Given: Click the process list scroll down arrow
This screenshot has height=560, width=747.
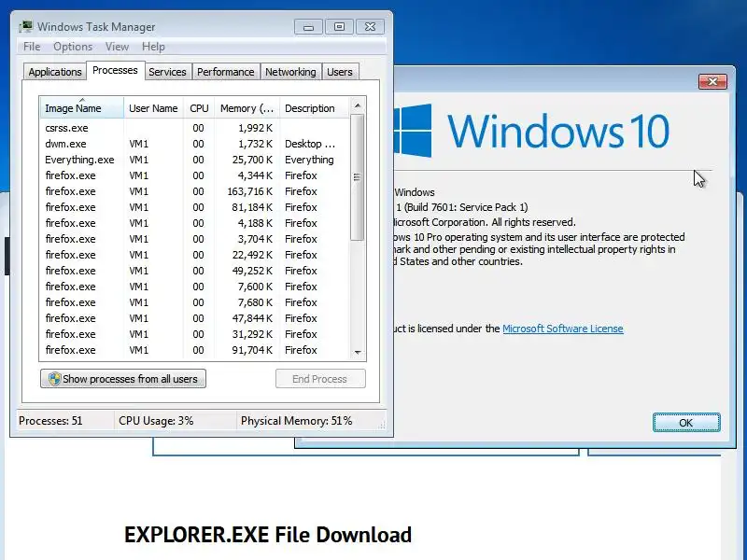Looking at the screenshot, I should coord(358,353).
